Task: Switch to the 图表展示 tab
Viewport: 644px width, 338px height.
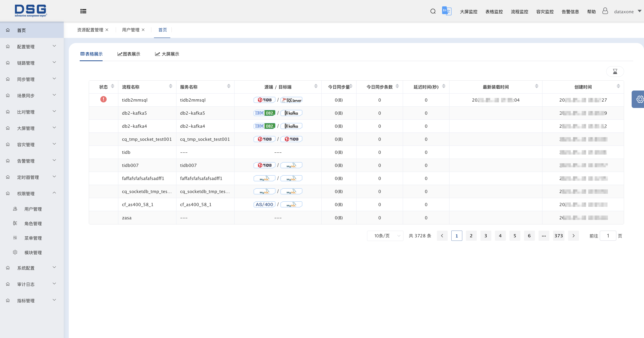Action: (129, 54)
